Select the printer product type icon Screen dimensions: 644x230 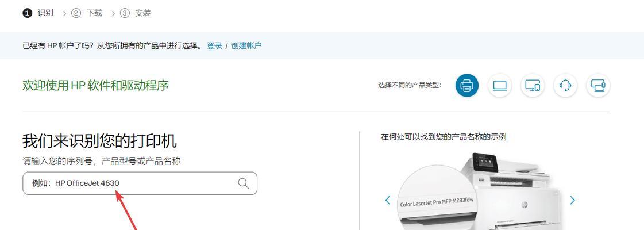pos(467,86)
